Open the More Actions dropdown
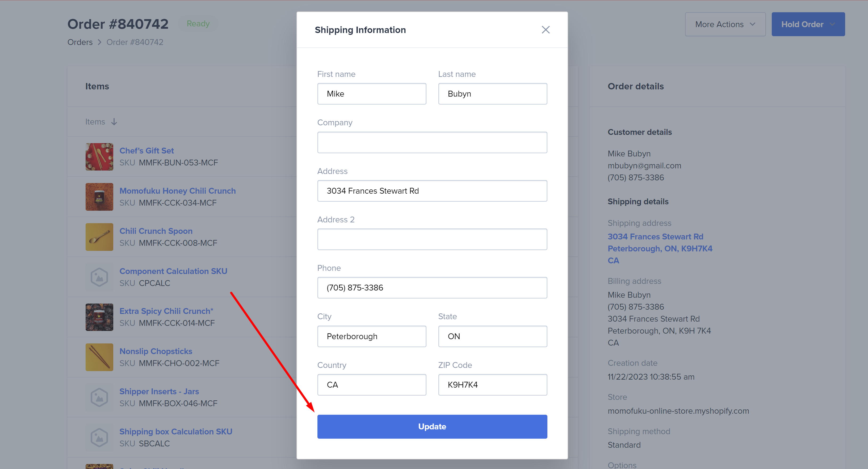The image size is (868, 469). pos(725,24)
